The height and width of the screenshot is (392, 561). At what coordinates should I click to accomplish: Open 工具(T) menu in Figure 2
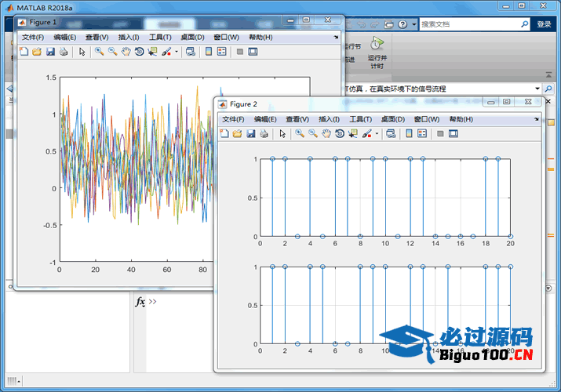360,119
